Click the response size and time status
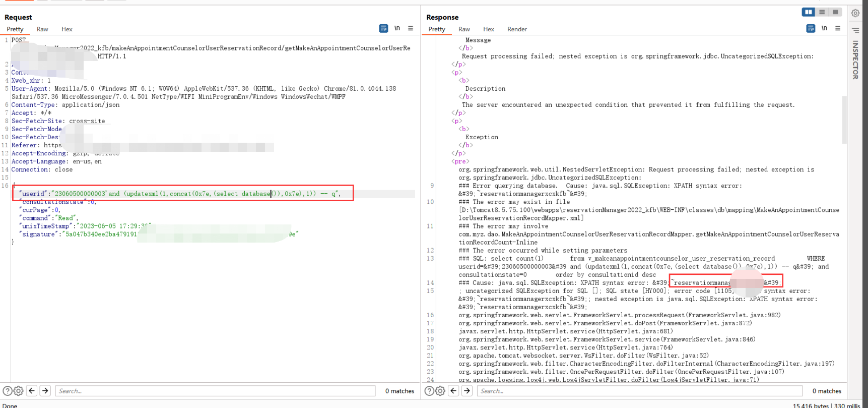 pos(826,405)
